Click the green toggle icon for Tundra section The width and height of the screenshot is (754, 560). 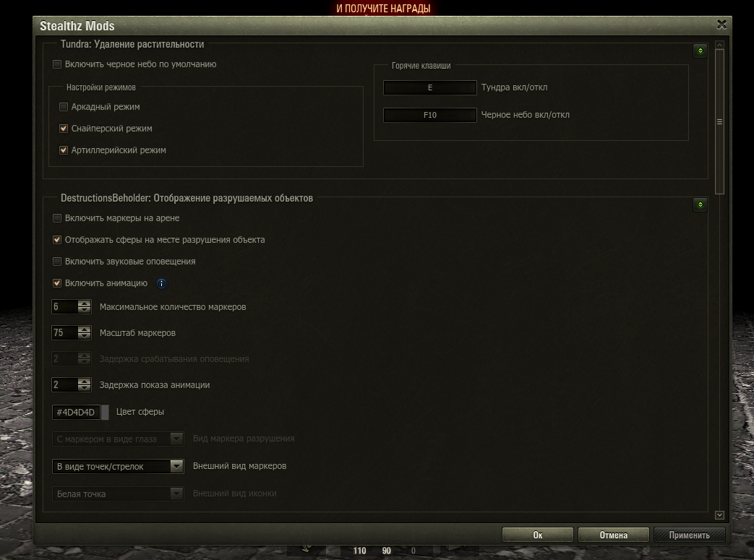[x=699, y=51]
